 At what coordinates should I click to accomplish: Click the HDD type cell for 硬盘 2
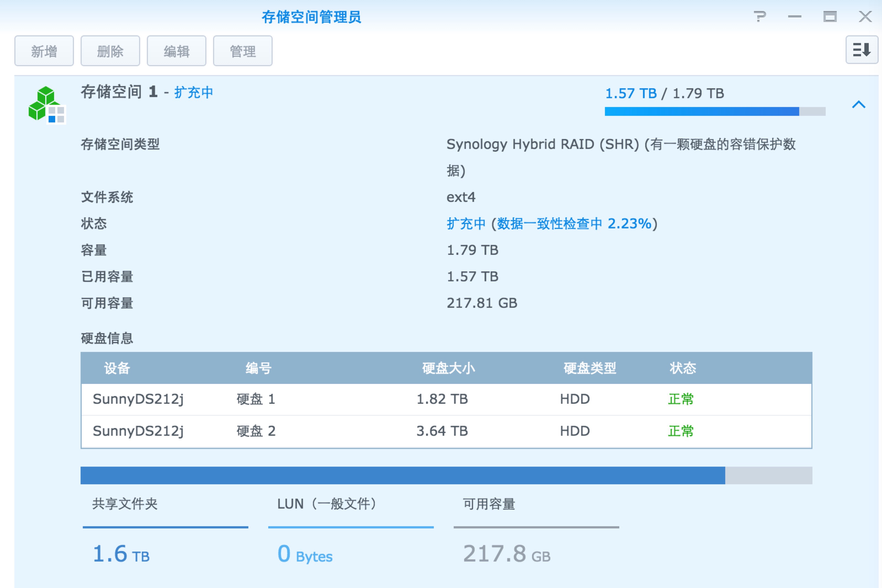[575, 431]
